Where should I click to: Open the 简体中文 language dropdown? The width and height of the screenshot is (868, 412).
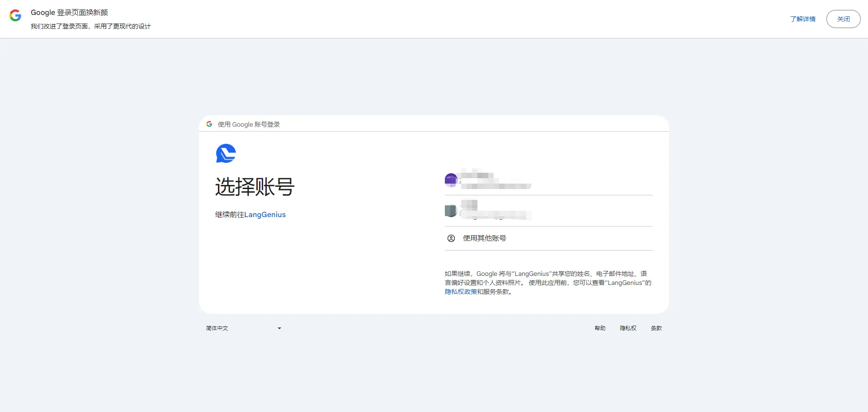[x=244, y=328]
